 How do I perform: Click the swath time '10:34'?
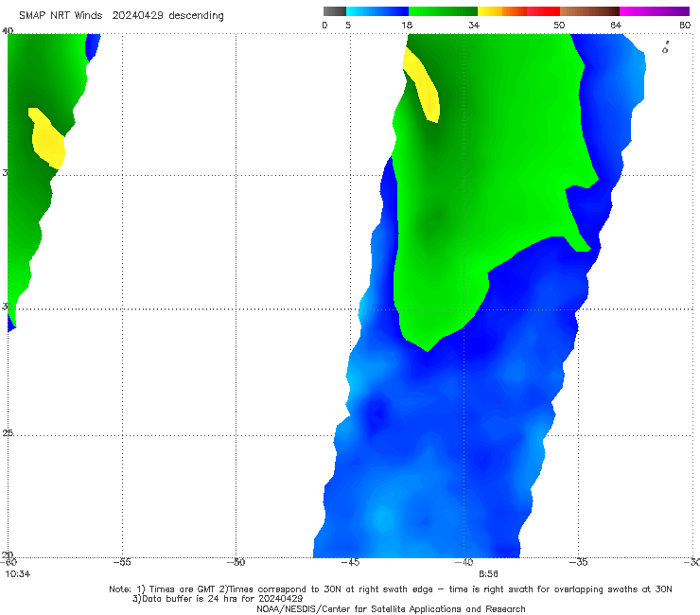tap(17, 574)
